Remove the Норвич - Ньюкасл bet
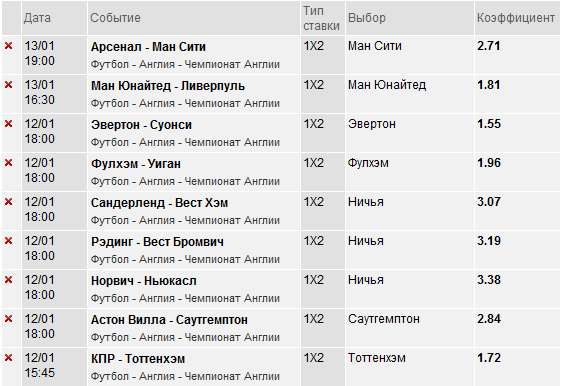 (8, 280)
